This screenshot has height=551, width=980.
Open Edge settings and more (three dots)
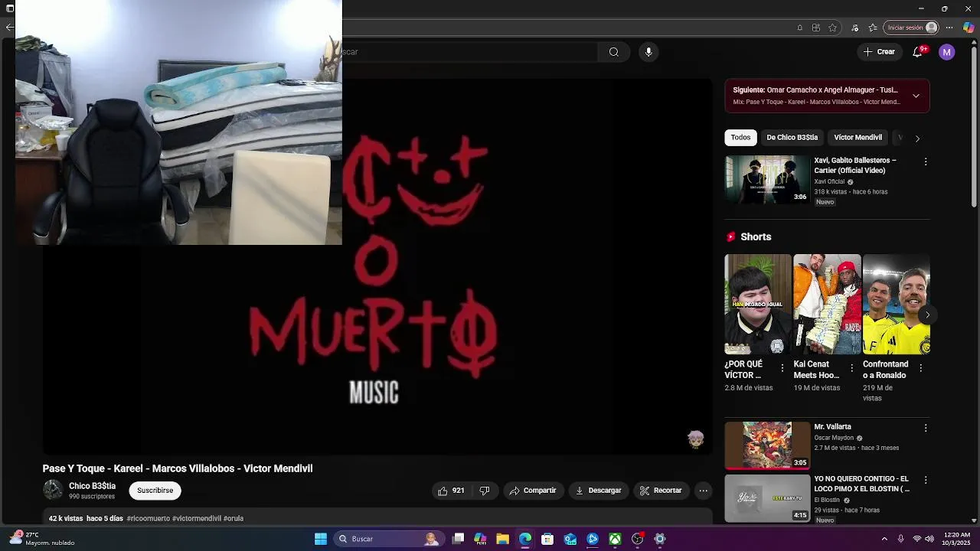click(x=949, y=28)
